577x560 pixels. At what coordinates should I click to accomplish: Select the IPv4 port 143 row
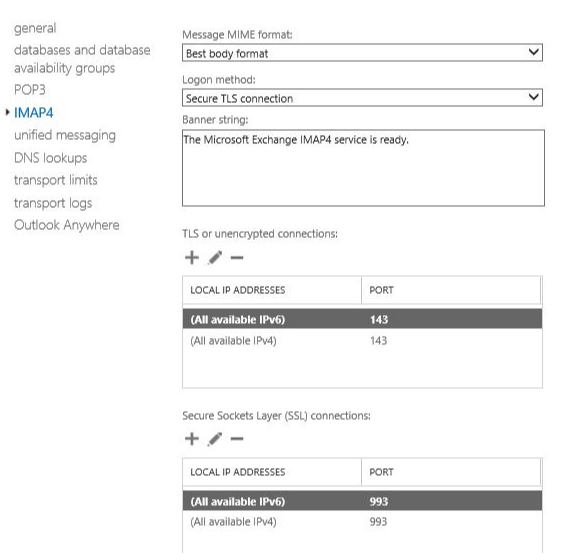click(x=362, y=340)
